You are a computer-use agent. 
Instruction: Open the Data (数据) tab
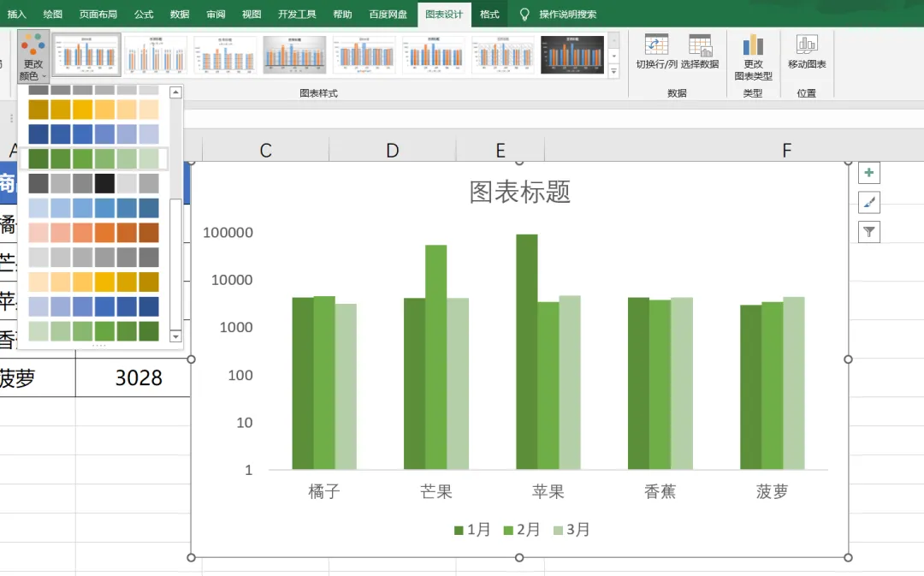[x=179, y=15]
